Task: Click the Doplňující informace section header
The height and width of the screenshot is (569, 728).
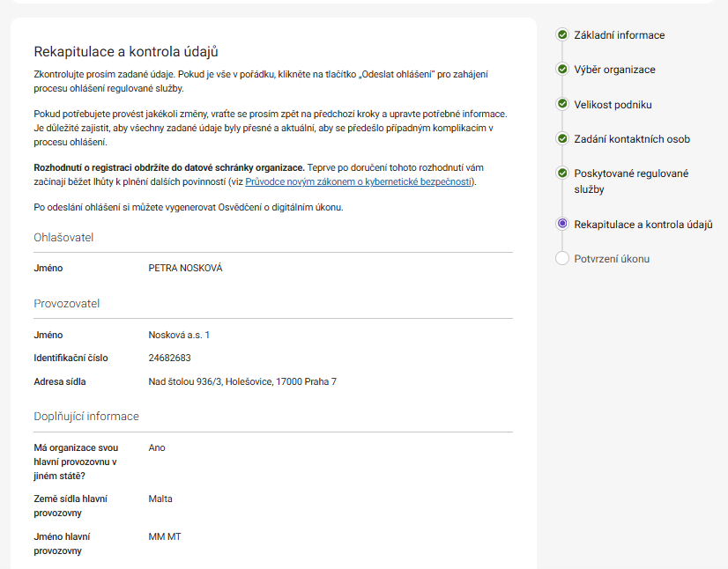Action: [x=86, y=416]
